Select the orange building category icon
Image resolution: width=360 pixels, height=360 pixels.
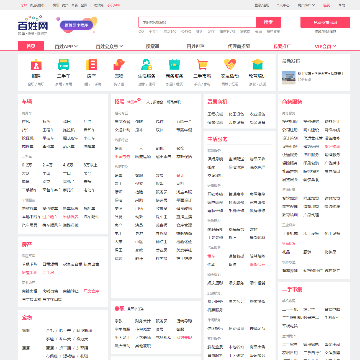coord(91,64)
